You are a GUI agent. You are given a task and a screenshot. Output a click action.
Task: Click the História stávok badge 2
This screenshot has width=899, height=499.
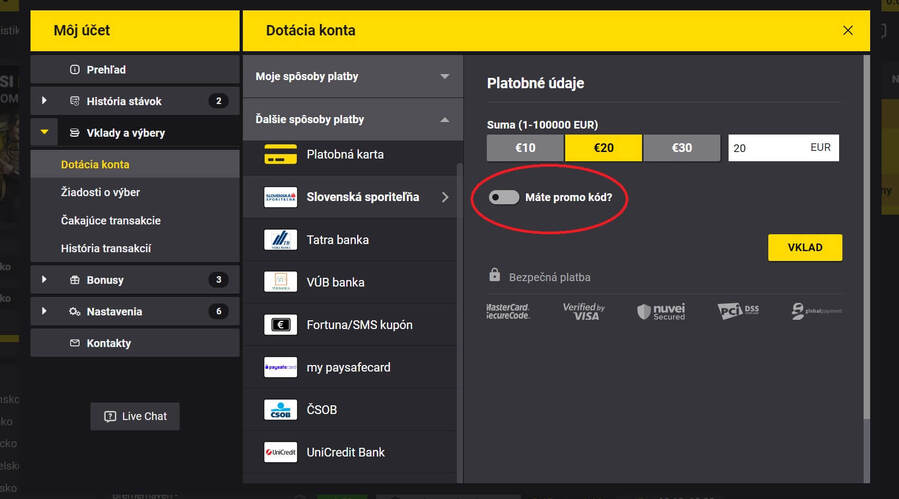coord(218,101)
